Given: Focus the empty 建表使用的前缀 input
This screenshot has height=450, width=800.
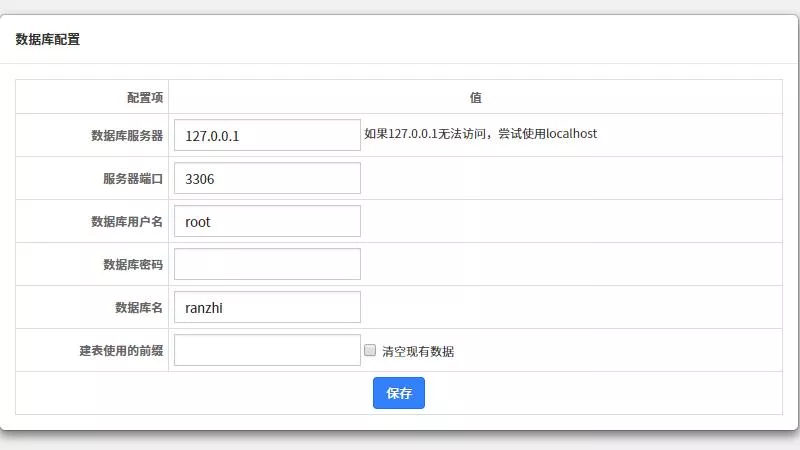Looking at the screenshot, I should click(x=267, y=350).
